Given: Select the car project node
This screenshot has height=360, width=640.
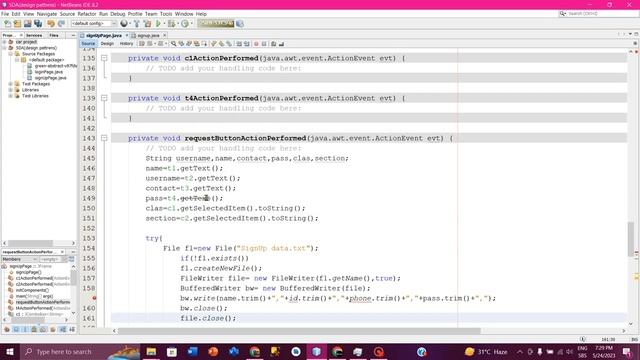Looking at the screenshot, I should (26, 42).
